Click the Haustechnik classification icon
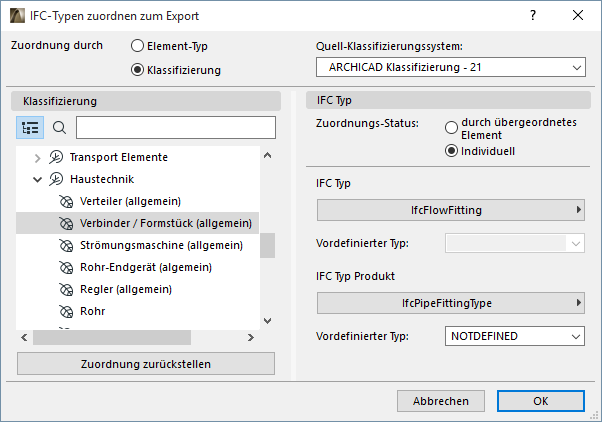Viewport: 602px width, 422px height. click(x=57, y=179)
